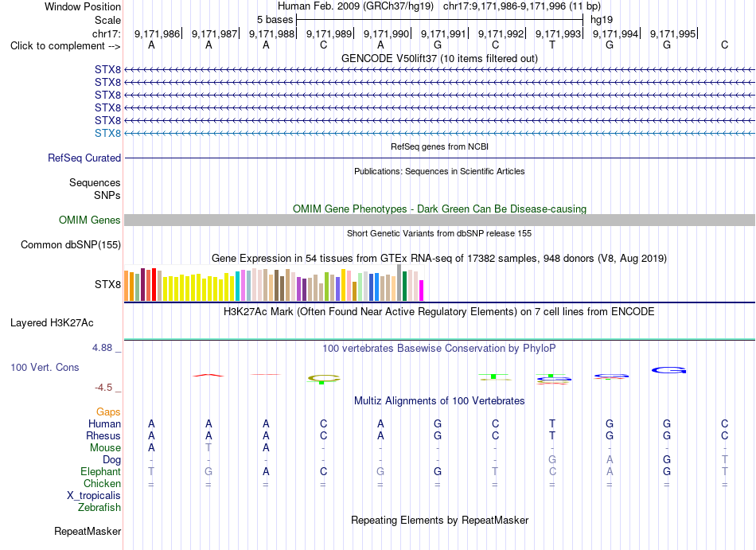Click the 'chr17:9,171,986-9,171,996 (11 bp)' range text
Image resolution: width=756 pixels, height=550 pixels.
pos(522,6)
